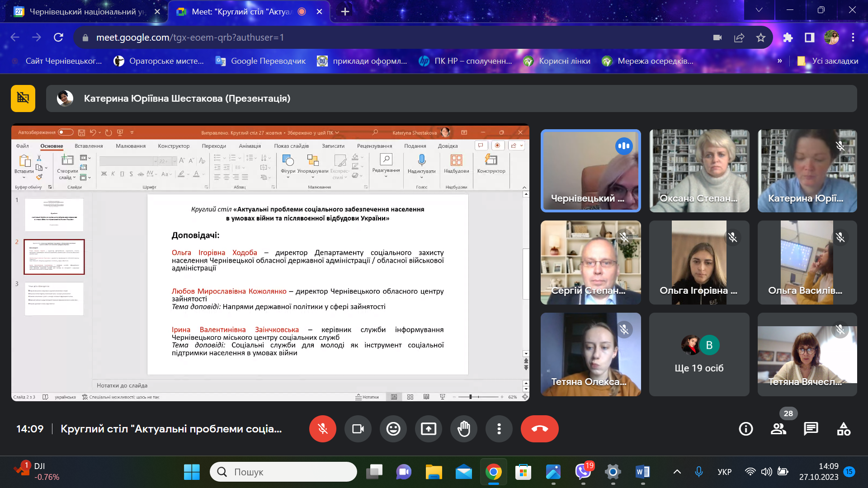The height and width of the screenshot is (488, 868).
Task: Click the present screen button
Action: coord(428,428)
